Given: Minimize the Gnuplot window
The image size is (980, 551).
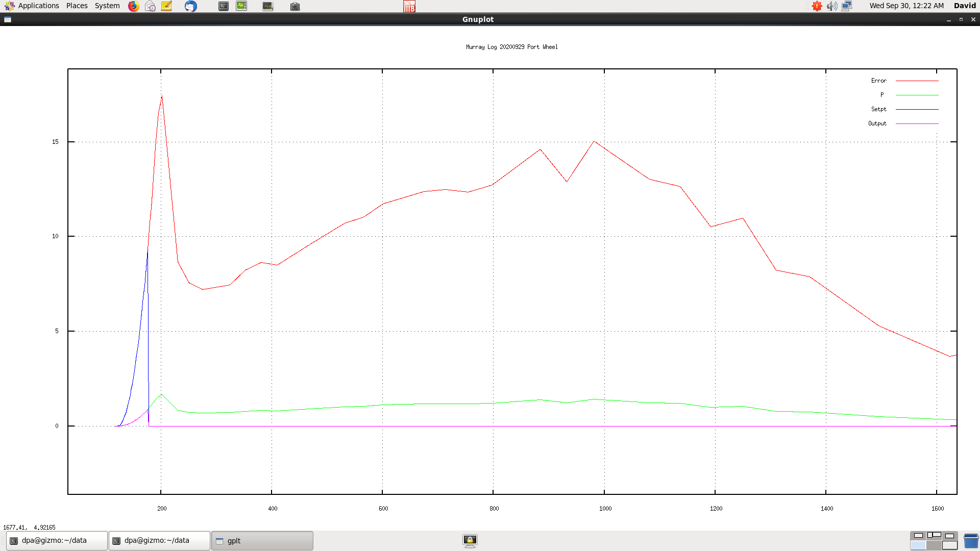Looking at the screenshot, I should 949,19.
